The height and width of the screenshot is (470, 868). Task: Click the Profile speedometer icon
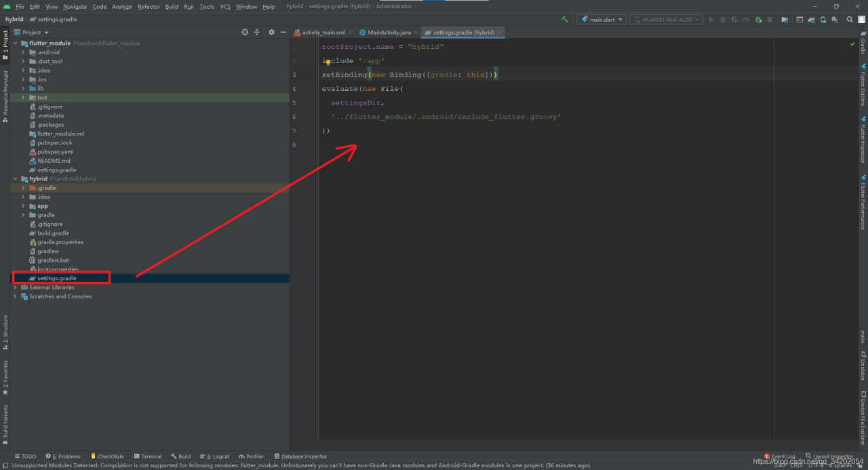(747, 20)
